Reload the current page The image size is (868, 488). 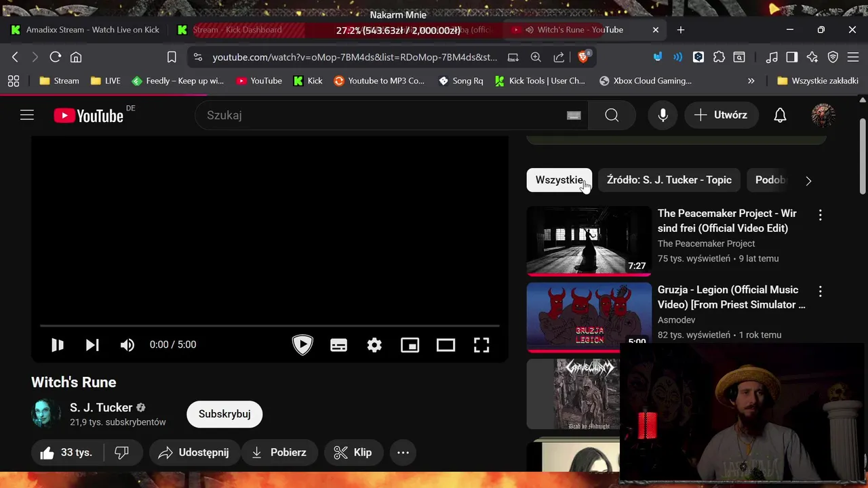[56, 58]
